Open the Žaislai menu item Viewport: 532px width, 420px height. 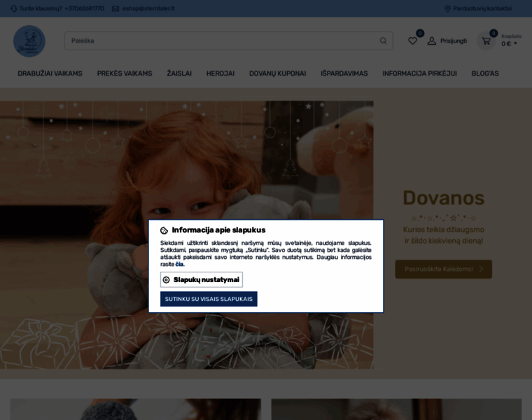click(x=179, y=73)
